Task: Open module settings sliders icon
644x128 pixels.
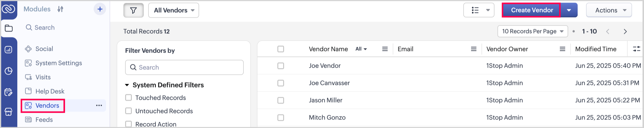Action: (x=60, y=9)
